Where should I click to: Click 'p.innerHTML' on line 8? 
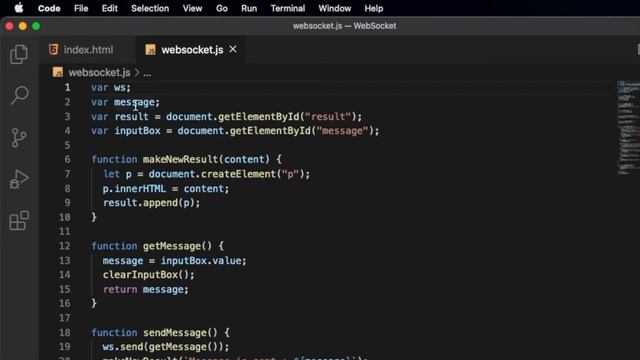[x=134, y=189]
